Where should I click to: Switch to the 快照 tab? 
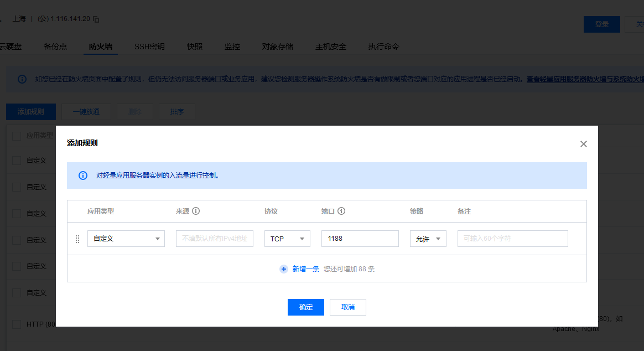(195, 47)
